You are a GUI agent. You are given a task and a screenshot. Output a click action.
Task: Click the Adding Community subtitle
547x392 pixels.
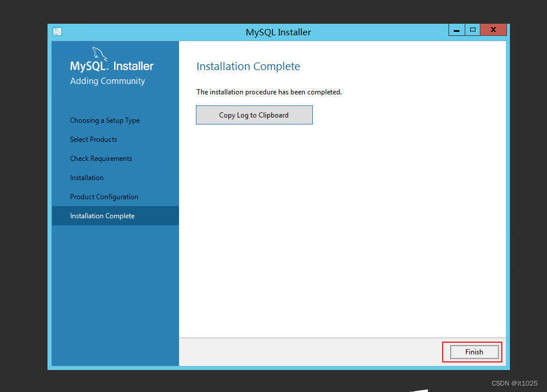(x=107, y=81)
